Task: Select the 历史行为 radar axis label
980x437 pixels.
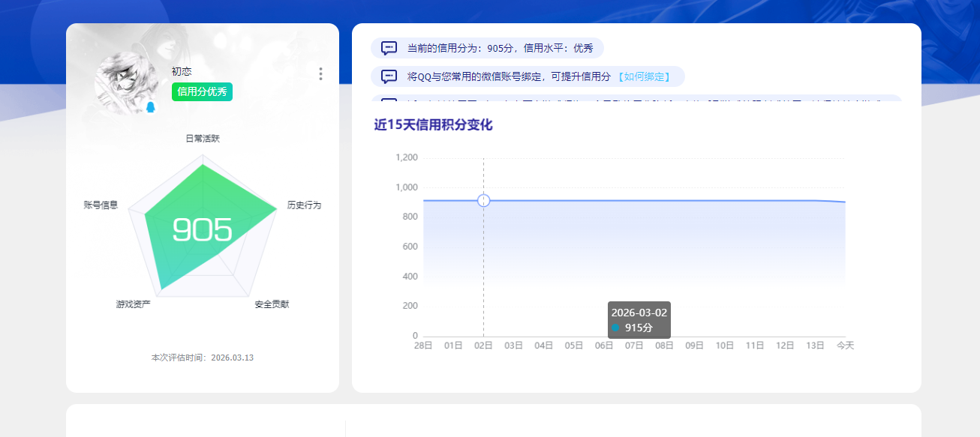Action: click(303, 204)
